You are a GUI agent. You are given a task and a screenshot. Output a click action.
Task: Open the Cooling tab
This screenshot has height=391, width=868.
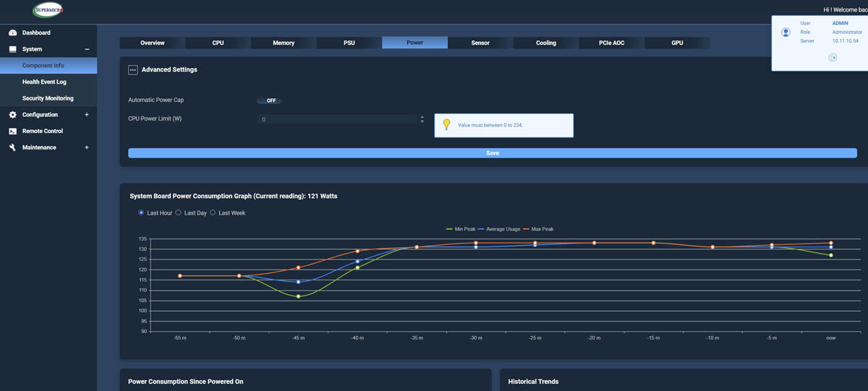coord(545,43)
